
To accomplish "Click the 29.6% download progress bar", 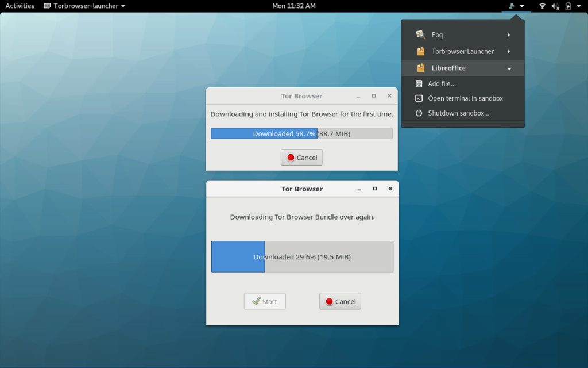I will click(x=302, y=256).
